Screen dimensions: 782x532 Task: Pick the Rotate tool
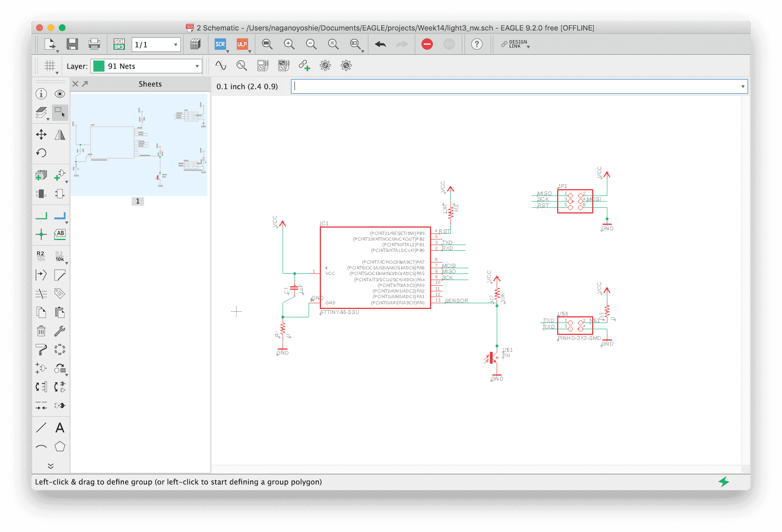click(x=41, y=153)
